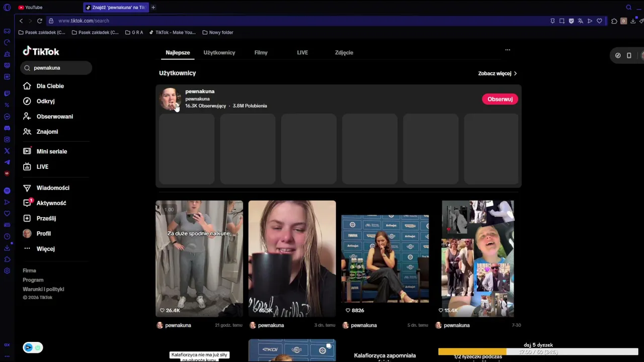Take a snapshot with the address bar tool
644x362 pixels.
(561, 21)
